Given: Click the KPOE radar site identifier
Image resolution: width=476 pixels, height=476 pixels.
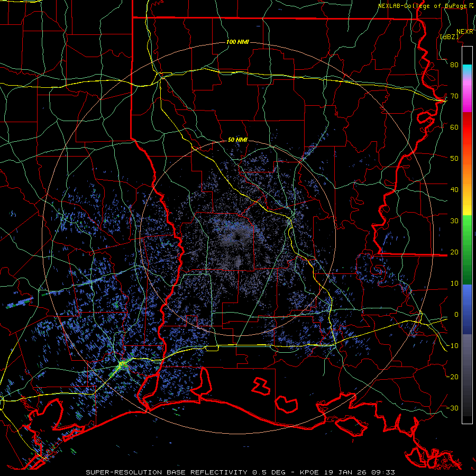Looking at the screenshot, I should [x=310, y=472].
